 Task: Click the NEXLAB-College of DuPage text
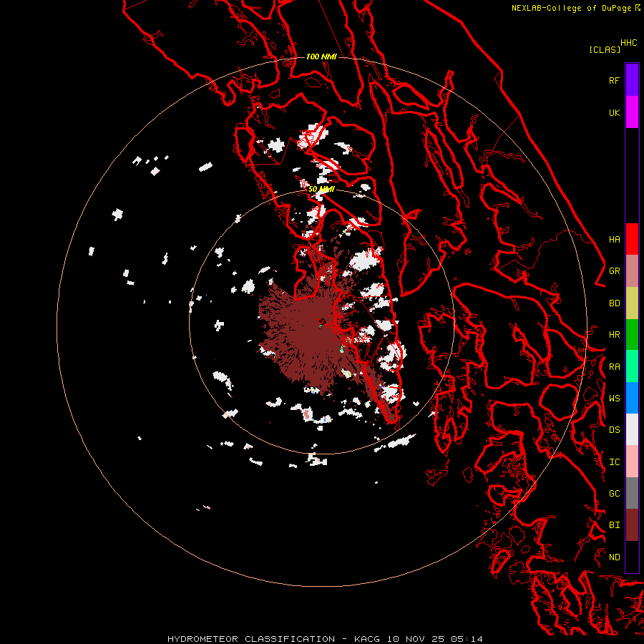pyautogui.click(x=572, y=8)
